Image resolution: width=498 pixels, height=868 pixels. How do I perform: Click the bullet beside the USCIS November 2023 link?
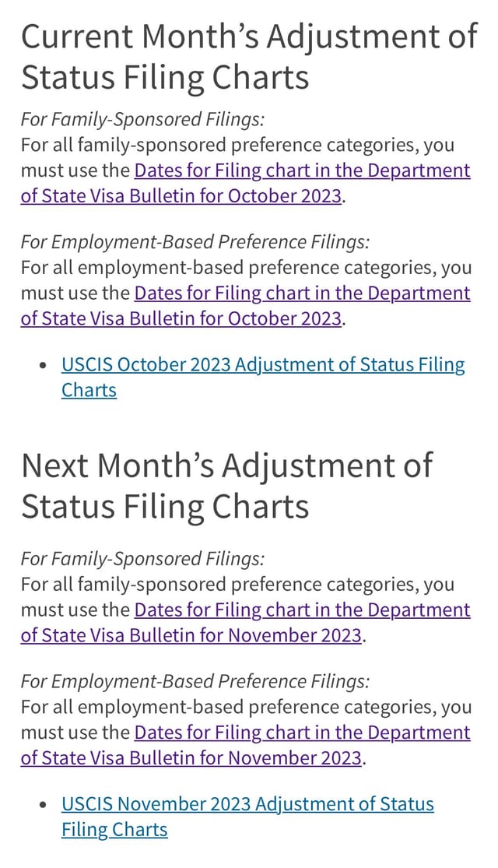click(43, 806)
